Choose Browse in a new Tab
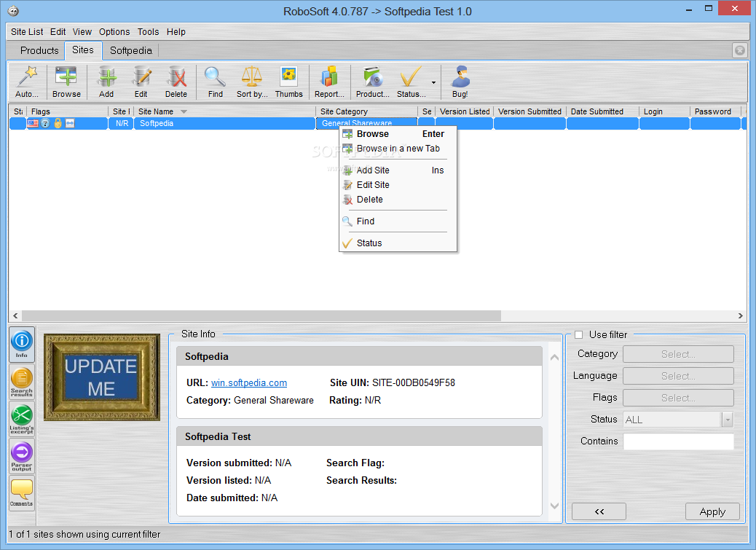The image size is (756, 550). 398,149
